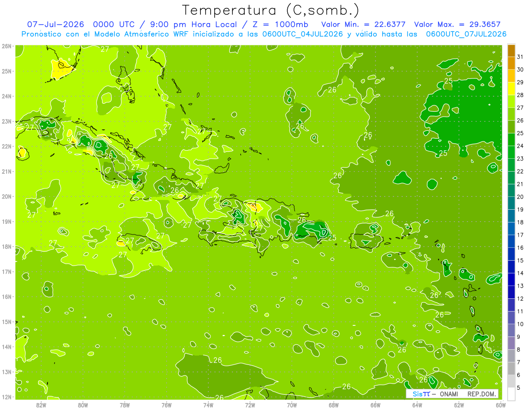Click the '22N' latitude axis label

7,146
